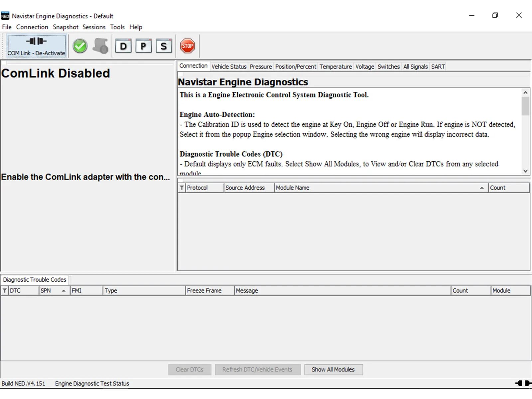Image resolution: width=532 pixels, height=399 pixels.
Task: Click the ComLink Disabled status text
Action: point(56,73)
